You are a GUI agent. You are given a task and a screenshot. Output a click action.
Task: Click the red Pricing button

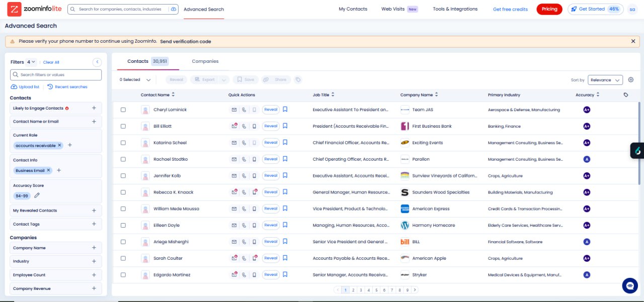549,9
